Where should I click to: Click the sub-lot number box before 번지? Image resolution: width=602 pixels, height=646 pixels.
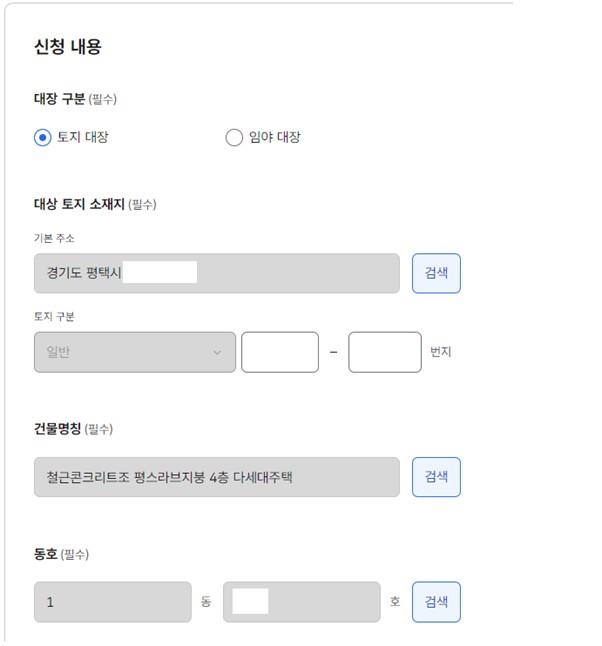click(385, 352)
